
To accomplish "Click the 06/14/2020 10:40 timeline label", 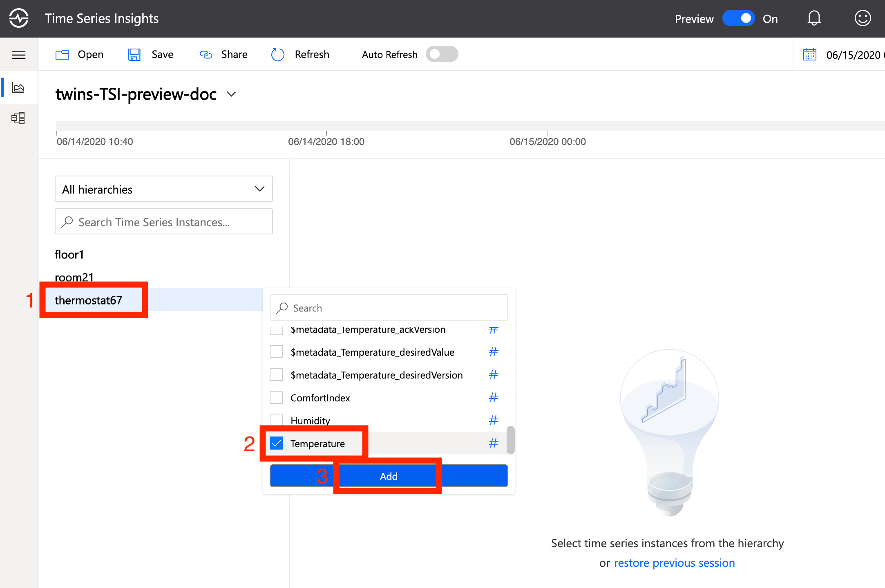I will coord(95,141).
